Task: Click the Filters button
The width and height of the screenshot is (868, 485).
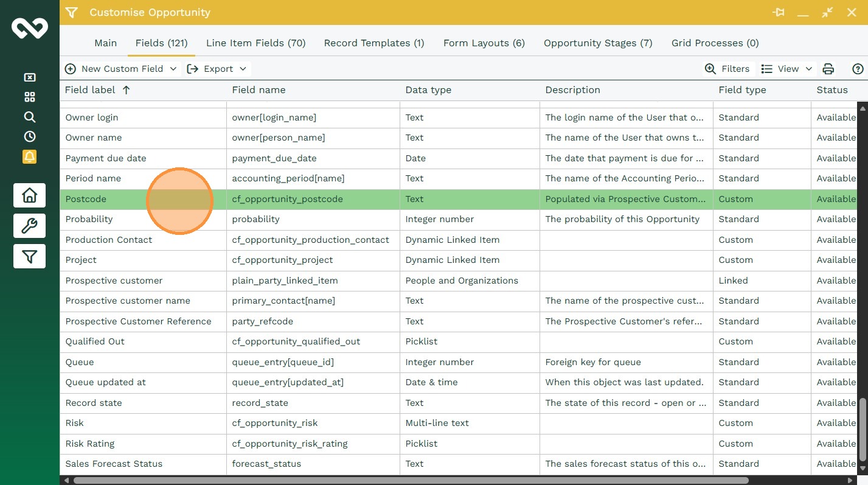Action: (727, 69)
